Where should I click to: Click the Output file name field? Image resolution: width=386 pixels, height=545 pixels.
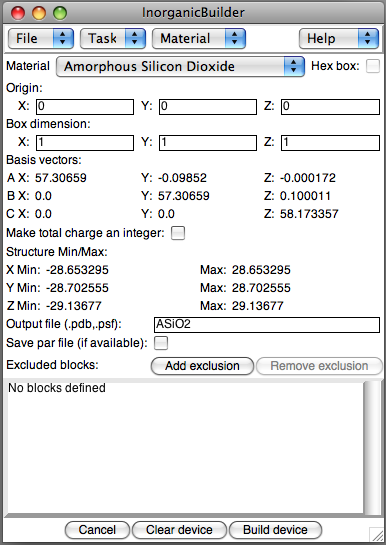tap(267, 325)
